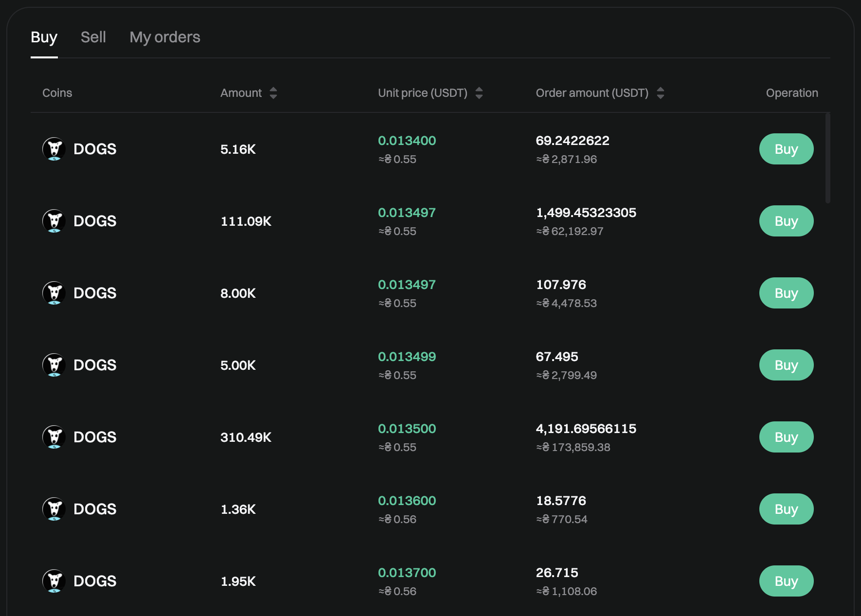The image size is (861, 616).
Task: Click amount value 5.00K
Action: click(238, 365)
